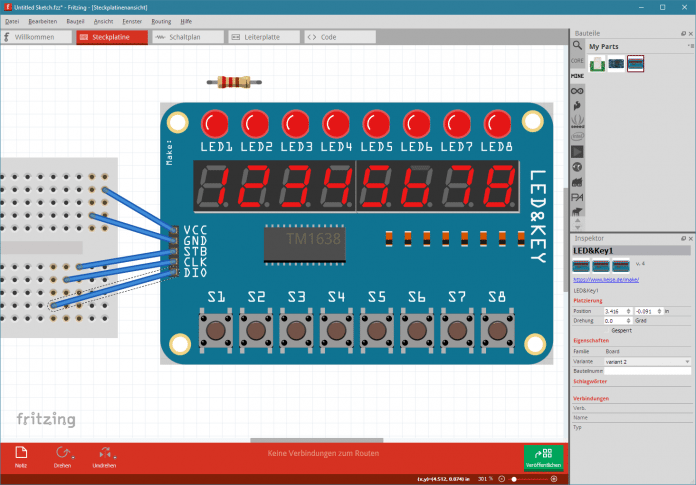This screenshot has height=485, width=696.
Task: Click the S1 push button on the board
Action: pyautogui.click(x=216, y=331)
